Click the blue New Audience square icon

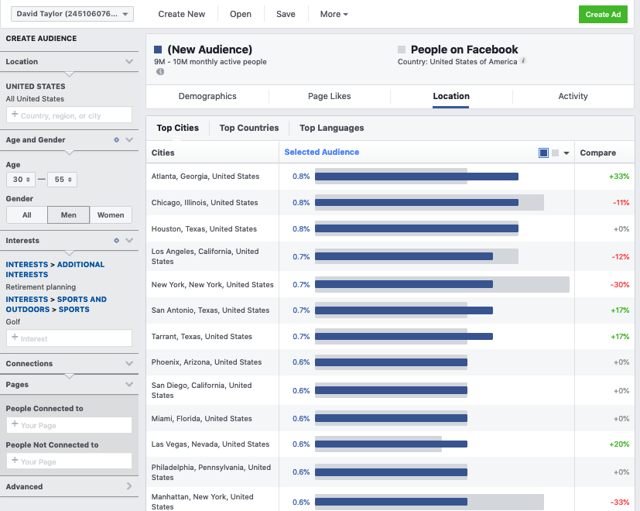158,50
